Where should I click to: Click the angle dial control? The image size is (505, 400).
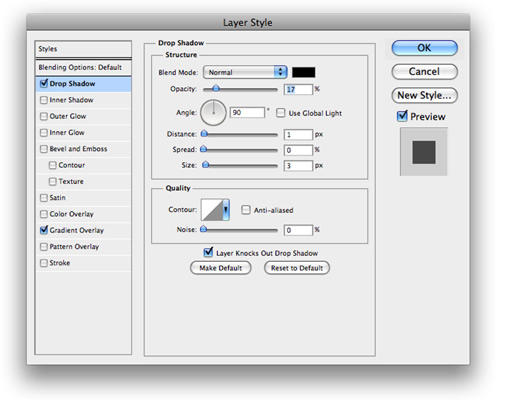[x=213, y=113]
